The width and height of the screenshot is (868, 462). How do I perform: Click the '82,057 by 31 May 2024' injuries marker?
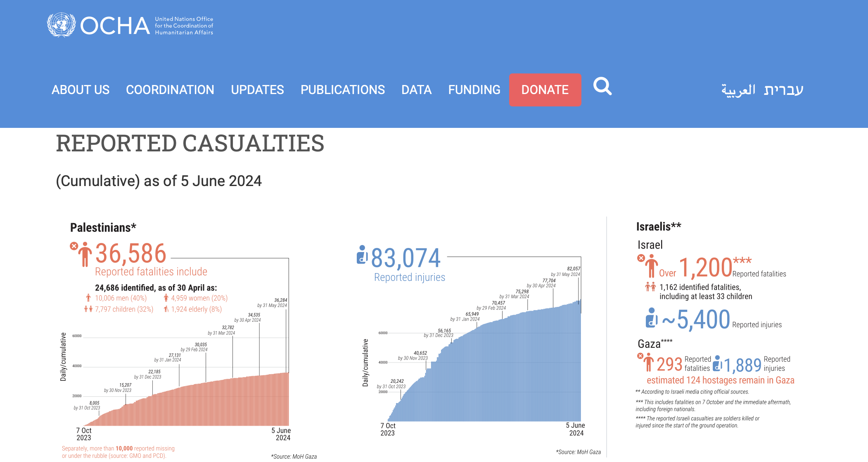tap(566, 271)
